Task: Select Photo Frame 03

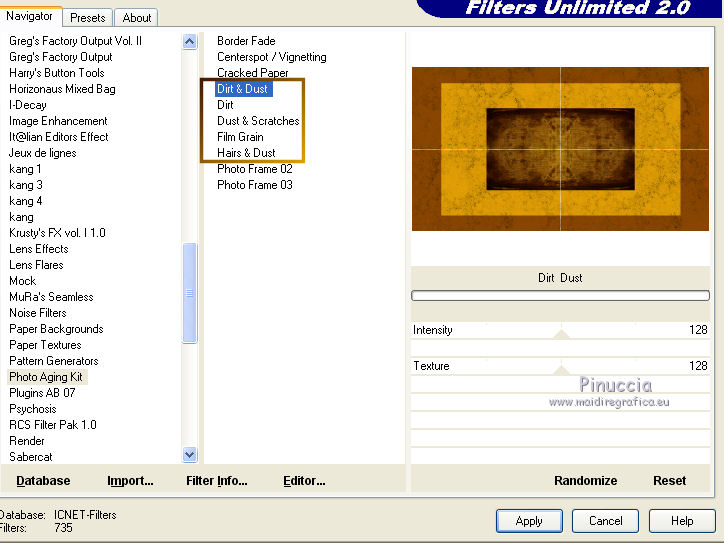Action: [x=254, y=185]
